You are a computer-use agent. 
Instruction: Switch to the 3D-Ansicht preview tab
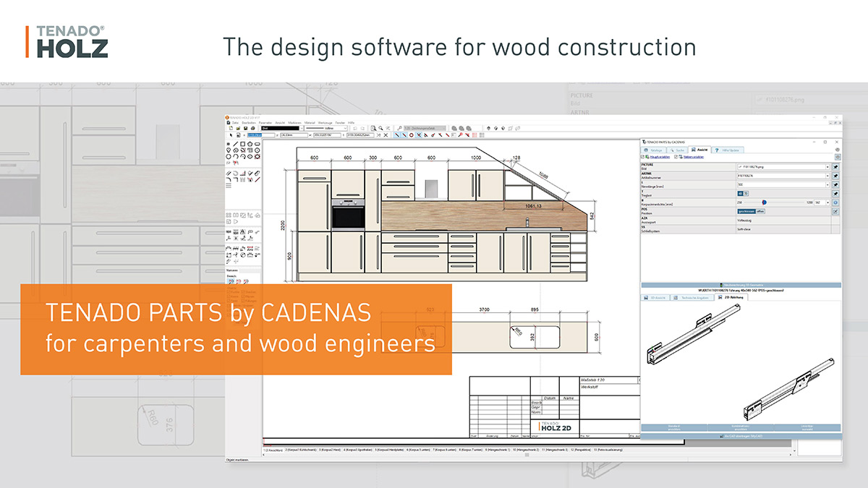(x=655, y=297)
